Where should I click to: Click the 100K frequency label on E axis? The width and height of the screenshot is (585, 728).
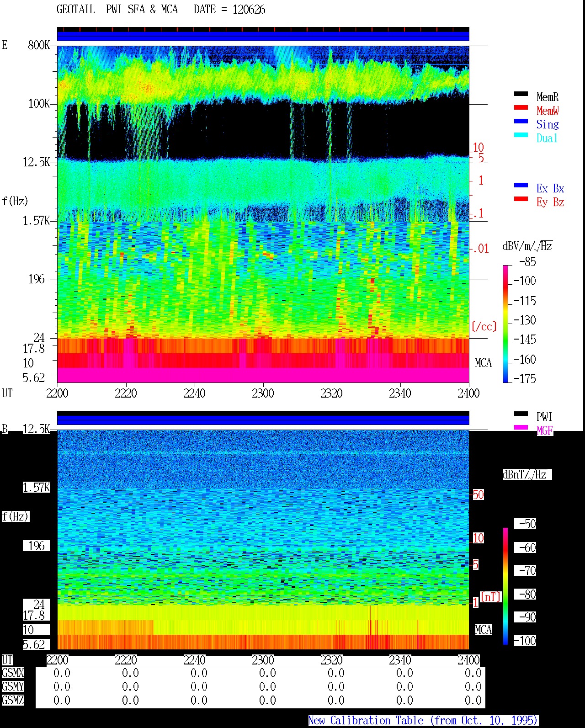[39, 103]
